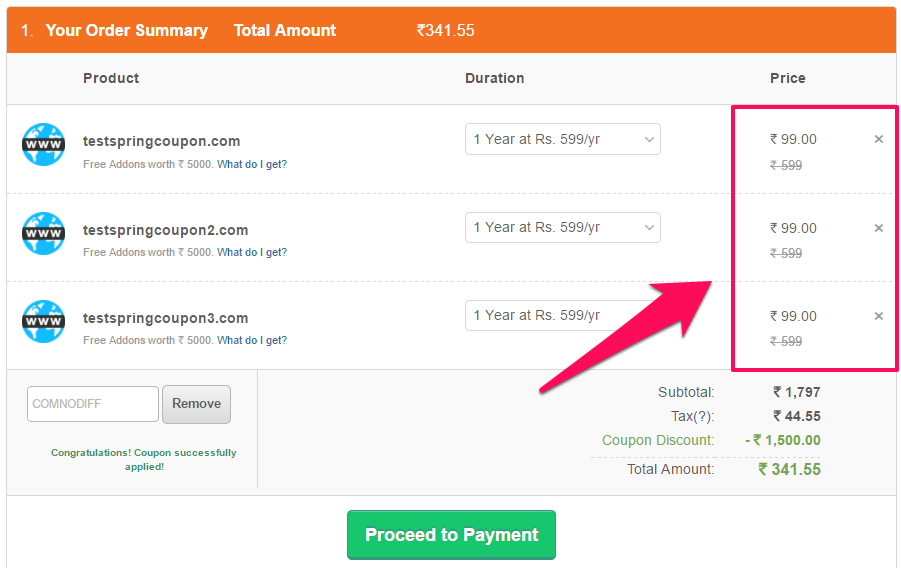Click the Price column header
Screen dimensions: 901x568
788,78
